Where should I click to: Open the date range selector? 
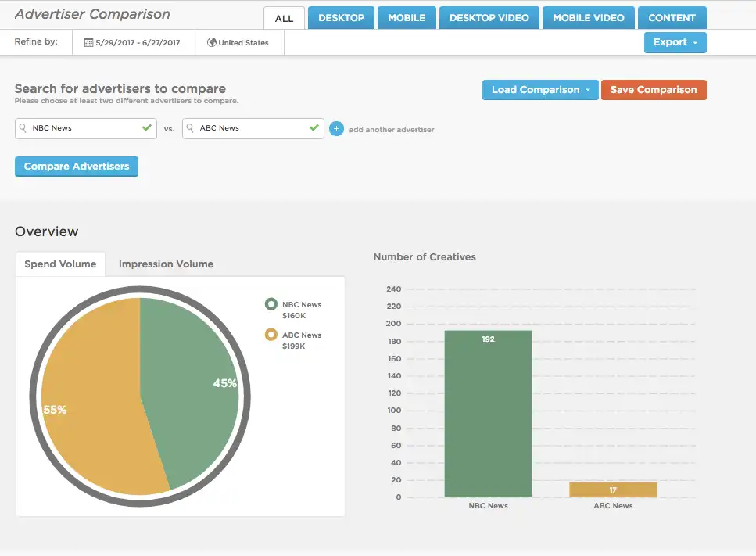pyautogui.click(x=133, y=42)
